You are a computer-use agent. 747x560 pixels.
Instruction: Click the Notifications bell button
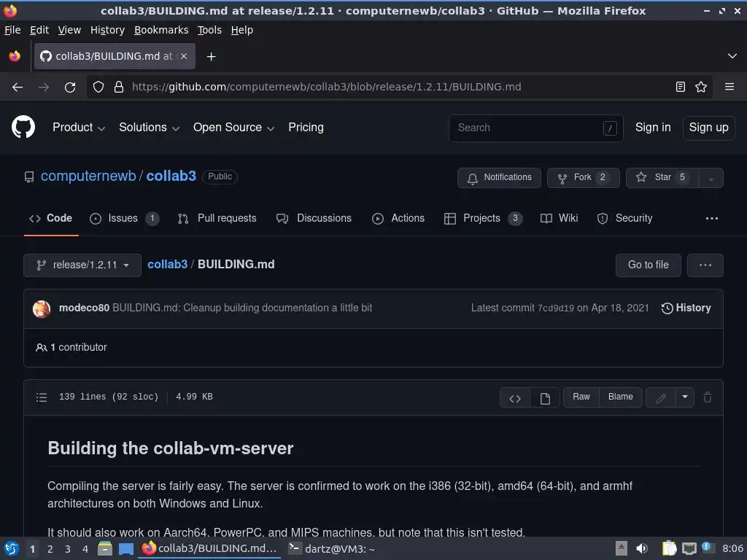click(x=499, y=178)
